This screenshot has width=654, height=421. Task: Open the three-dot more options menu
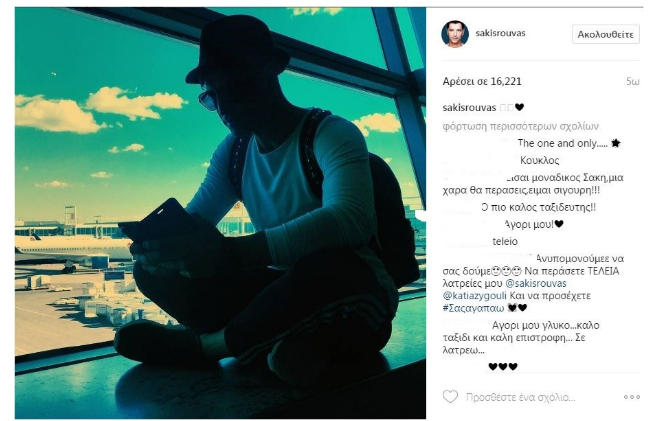[631, 397]
